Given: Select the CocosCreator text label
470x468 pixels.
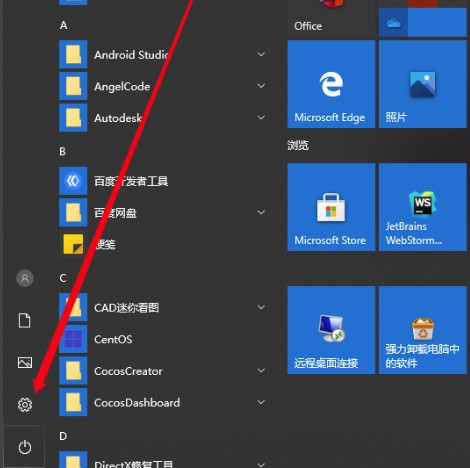Looking at the screenshot, I should 128,371.
